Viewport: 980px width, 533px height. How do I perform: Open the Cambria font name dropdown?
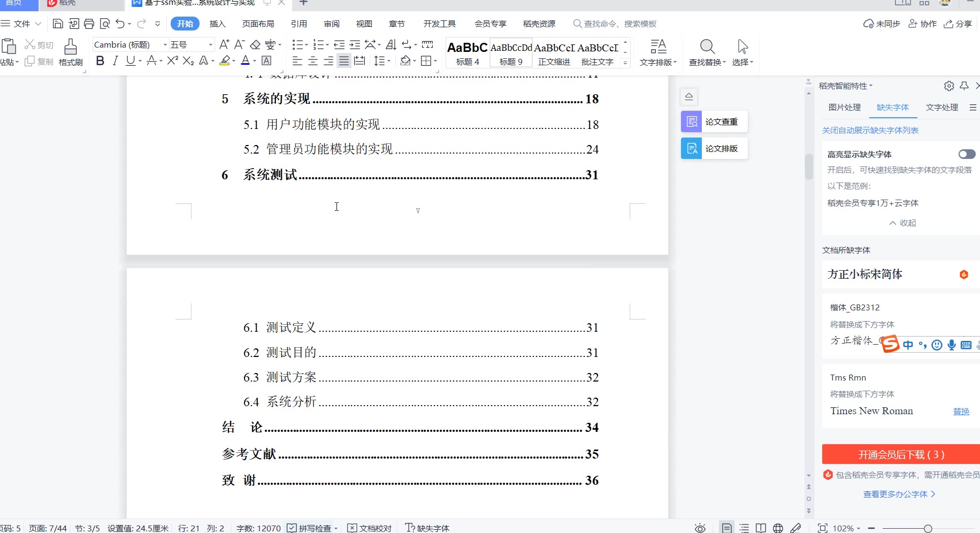[x=165, y=45]
